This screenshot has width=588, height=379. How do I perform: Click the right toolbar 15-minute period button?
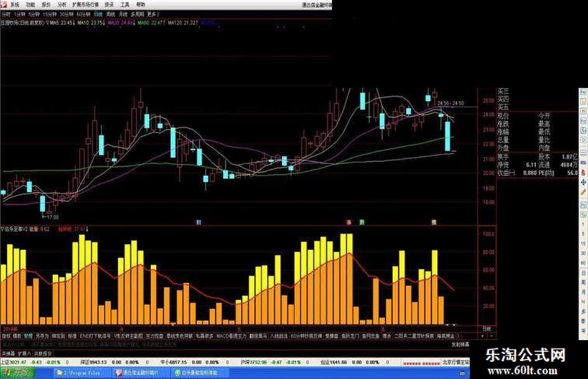pos(583,243)
